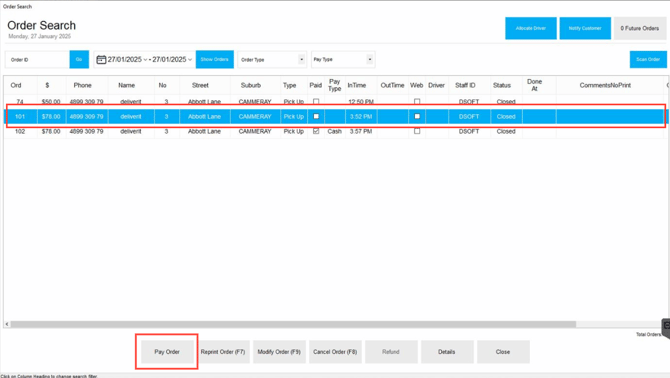Click the Status column header
670x378 pixels.
pos(502,85)
